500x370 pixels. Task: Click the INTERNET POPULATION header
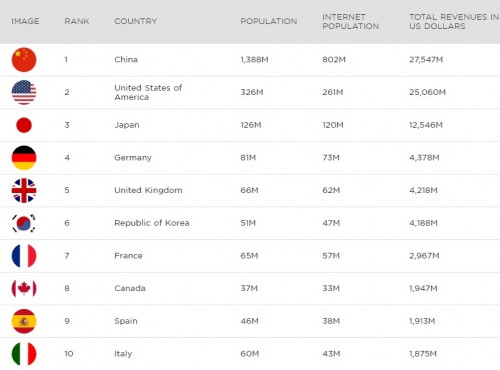pyautogui.click(x=351, y=21)
